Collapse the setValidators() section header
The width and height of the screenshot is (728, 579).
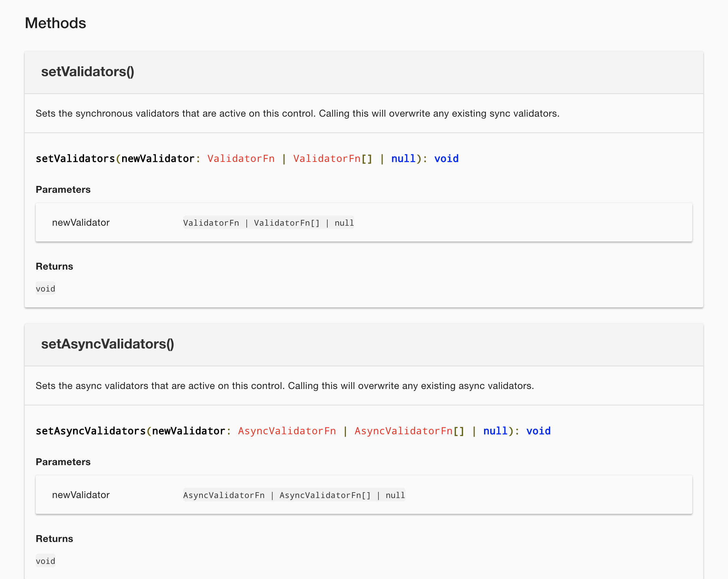[x=88, y=72]
